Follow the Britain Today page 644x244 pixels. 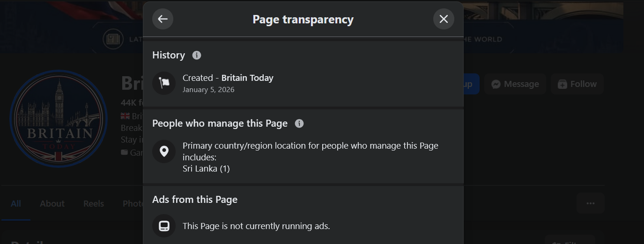[x=577, y=84]
